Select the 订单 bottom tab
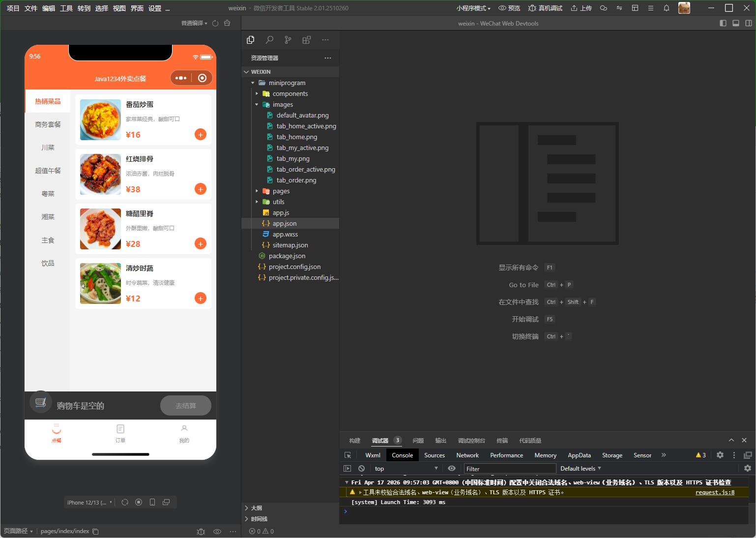Screen dimensions: 756x538 pos(120,433)
